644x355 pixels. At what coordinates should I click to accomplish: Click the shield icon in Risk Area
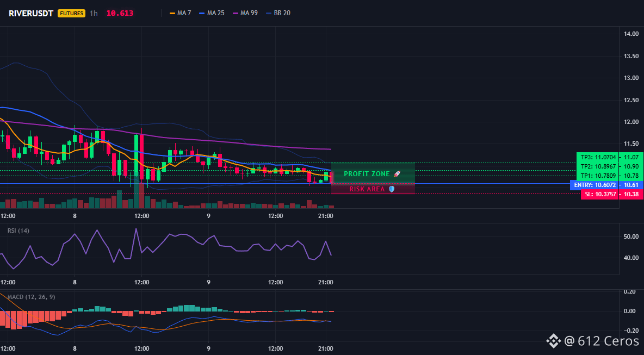[392, 189]
